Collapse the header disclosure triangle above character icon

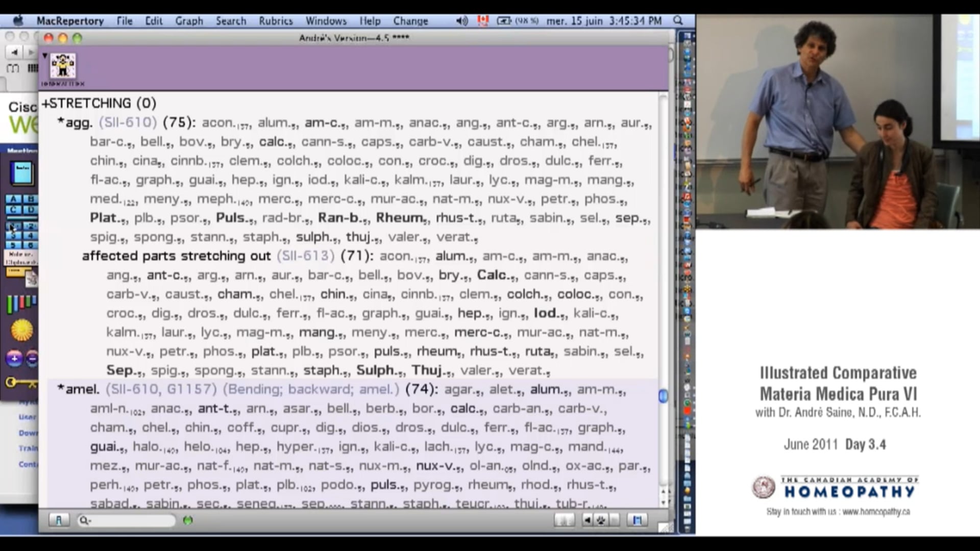click(x=45, y=55)
